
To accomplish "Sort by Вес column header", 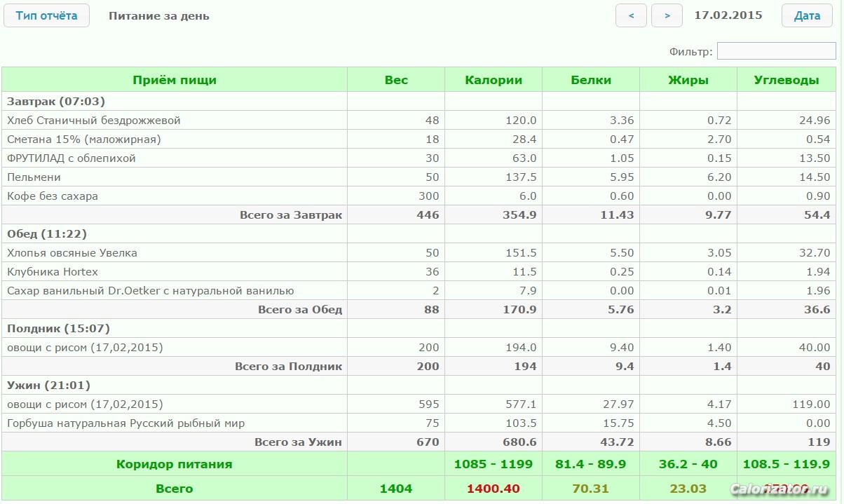I will [396, 80].
